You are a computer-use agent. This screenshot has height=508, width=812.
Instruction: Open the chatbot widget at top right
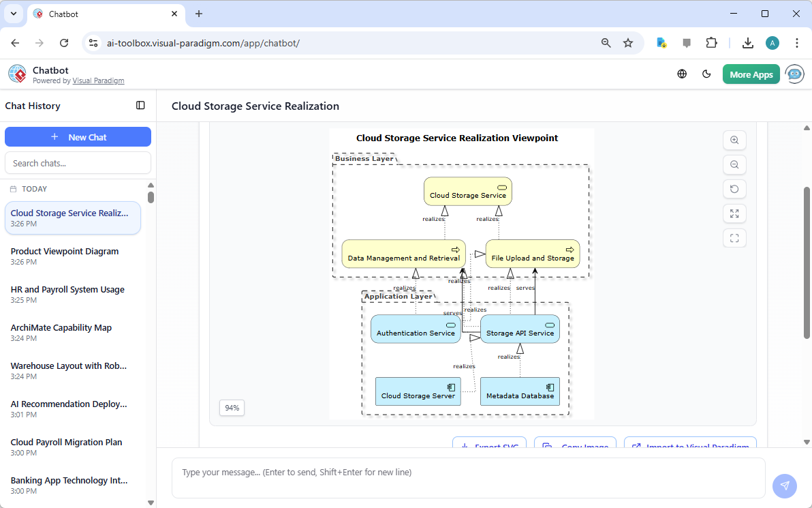[794, 74]
